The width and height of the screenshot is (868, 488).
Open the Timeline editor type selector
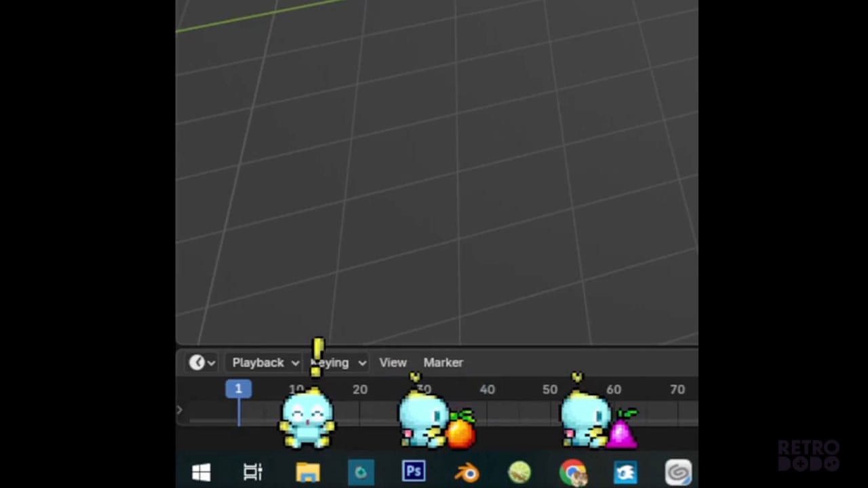pos(201,363)
